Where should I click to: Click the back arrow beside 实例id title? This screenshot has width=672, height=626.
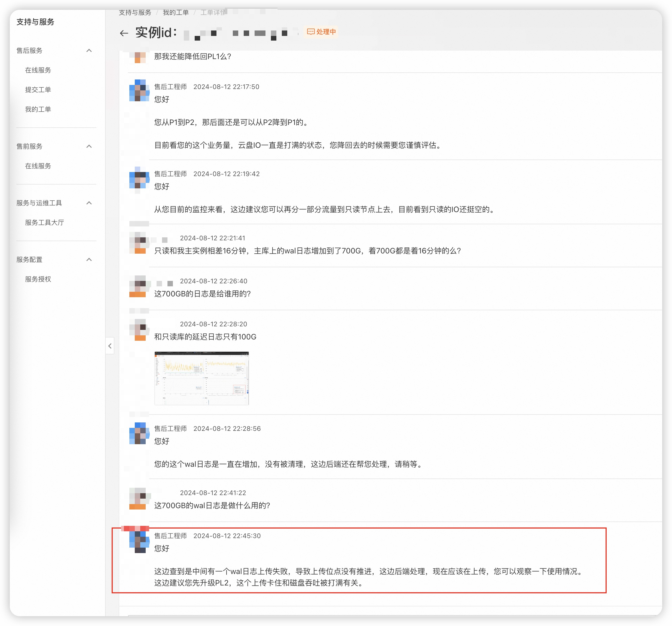pos(124,33)
